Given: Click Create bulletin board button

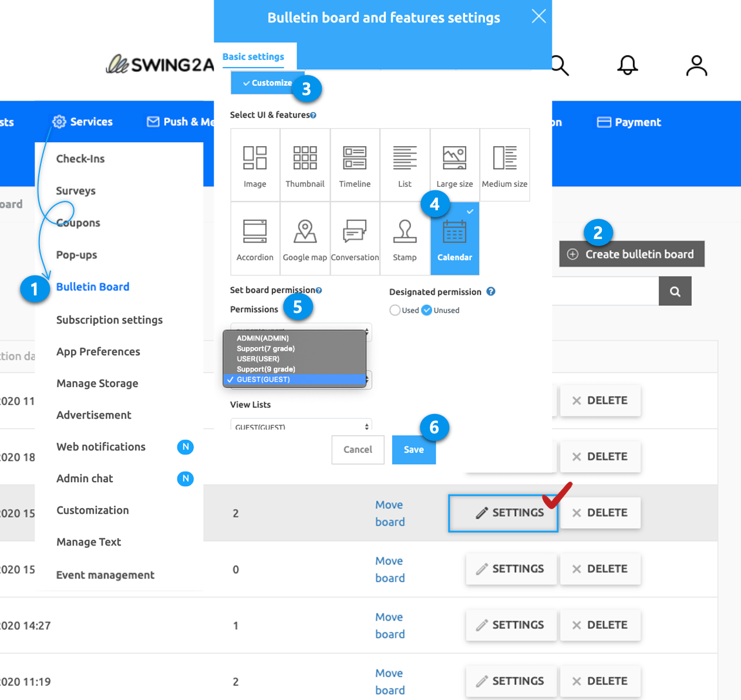Looking at the screenshot, I should point(631,254).
